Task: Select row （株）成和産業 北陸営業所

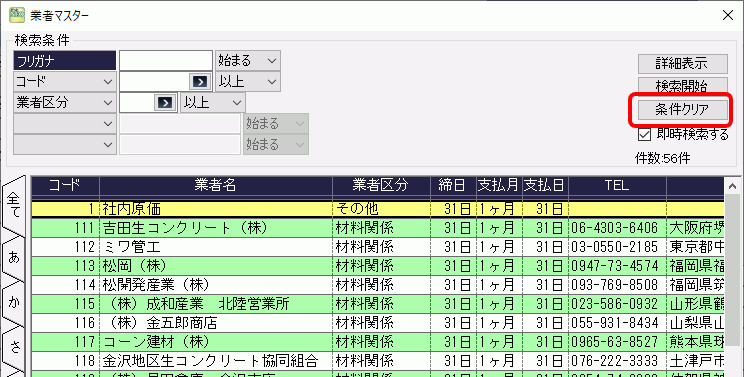Action: click(378, 303)
